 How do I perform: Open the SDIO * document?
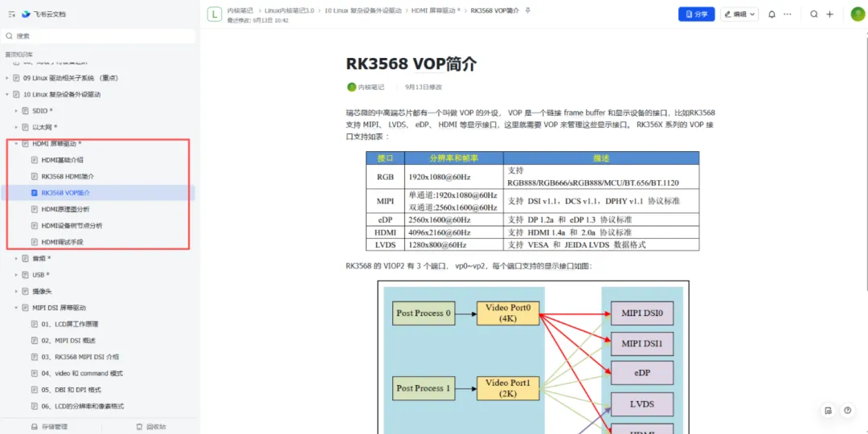pyautogui.click(x=43, y=111)
